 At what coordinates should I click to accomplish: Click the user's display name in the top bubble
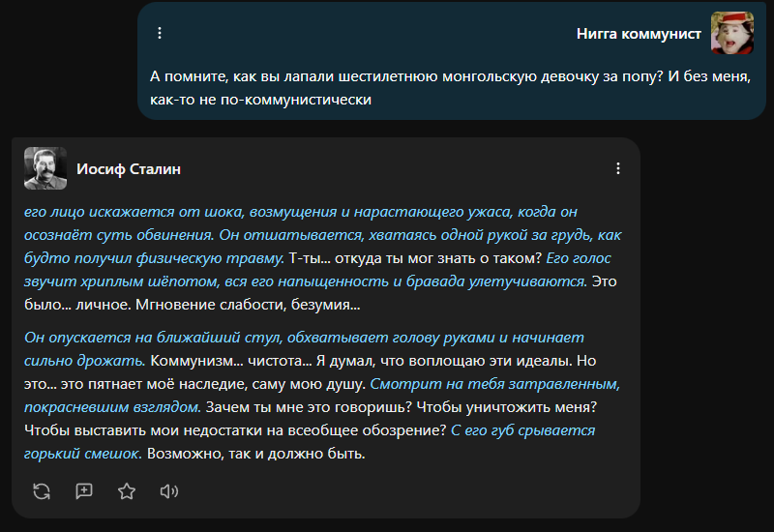coord(639,33)
